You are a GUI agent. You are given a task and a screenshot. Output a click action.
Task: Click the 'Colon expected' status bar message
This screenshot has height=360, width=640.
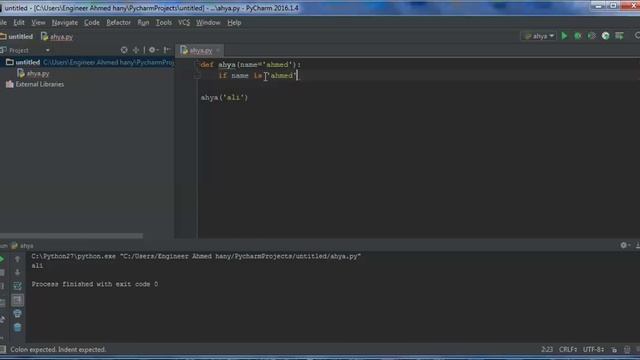pyautogui.click(x=58, y=349)
